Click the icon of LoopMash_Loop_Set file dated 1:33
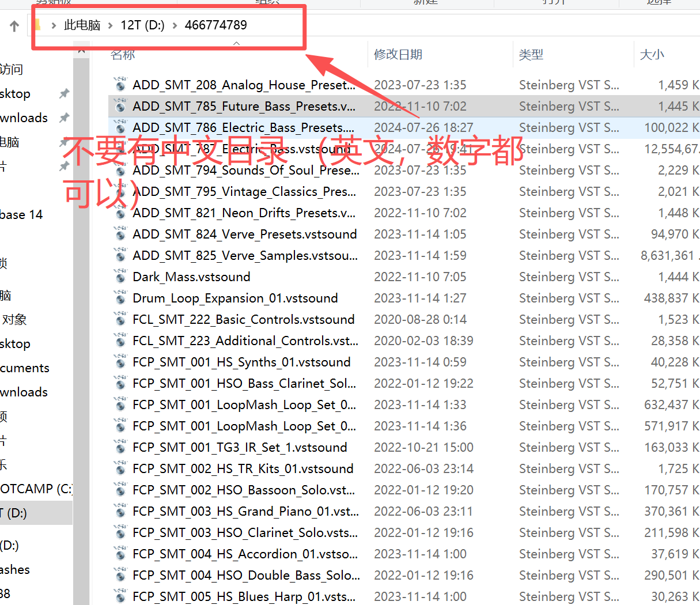The width and height of the screenshot is (700, 605). pyautogui.click(x=120, y=404)
